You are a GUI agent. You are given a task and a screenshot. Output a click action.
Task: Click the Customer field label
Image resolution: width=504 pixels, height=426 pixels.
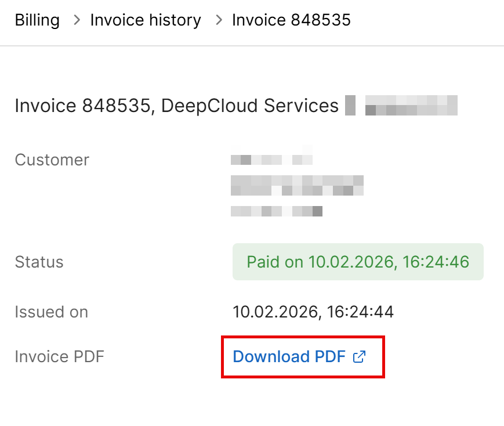pyautogui.click(x=52, y=160)
